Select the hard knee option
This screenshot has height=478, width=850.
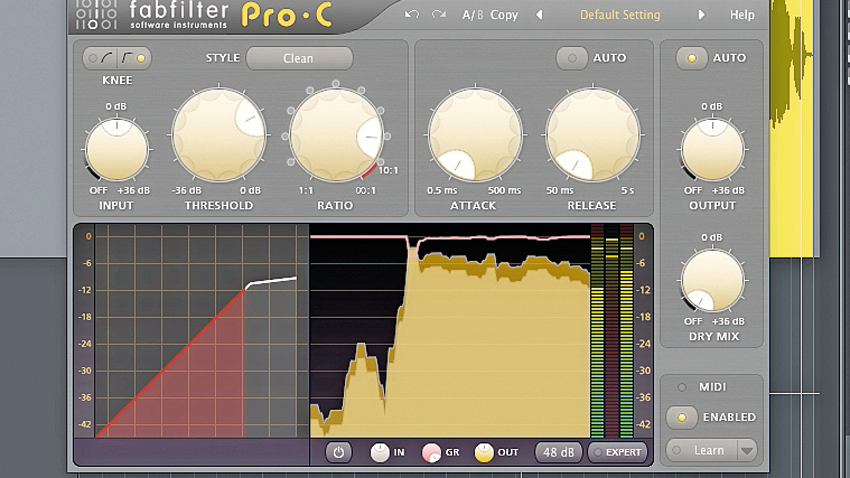[134, 58]
